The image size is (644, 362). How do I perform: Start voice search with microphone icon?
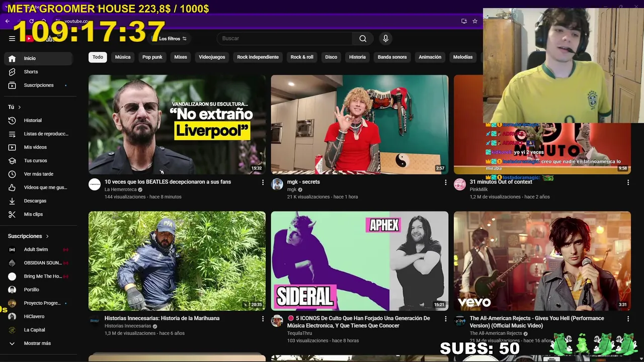pos(385,38)
